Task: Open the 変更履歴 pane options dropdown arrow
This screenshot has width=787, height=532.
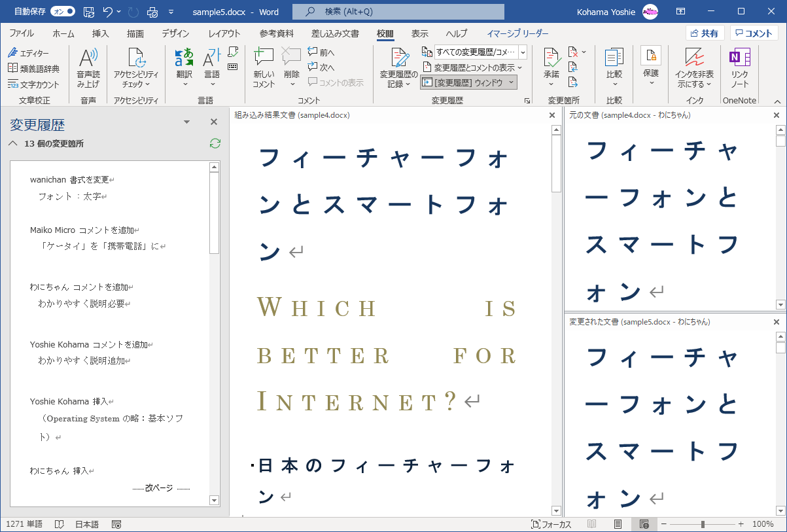Action: coord(186,122)
